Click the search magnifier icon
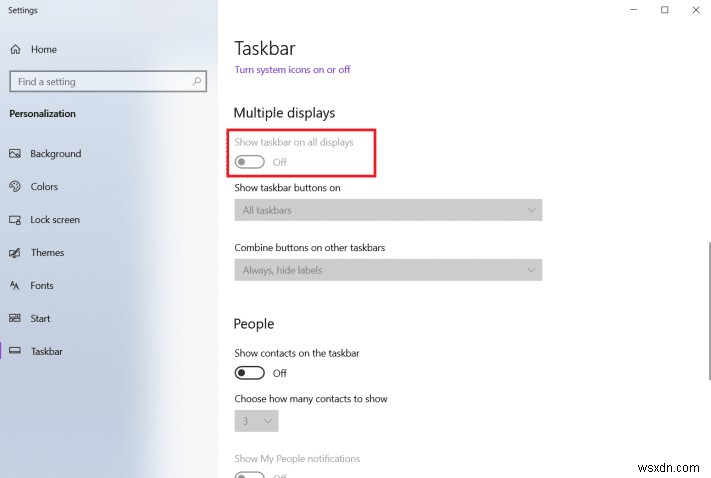The width and height of the screenshot is (711, 478). (x=197, y=82)
